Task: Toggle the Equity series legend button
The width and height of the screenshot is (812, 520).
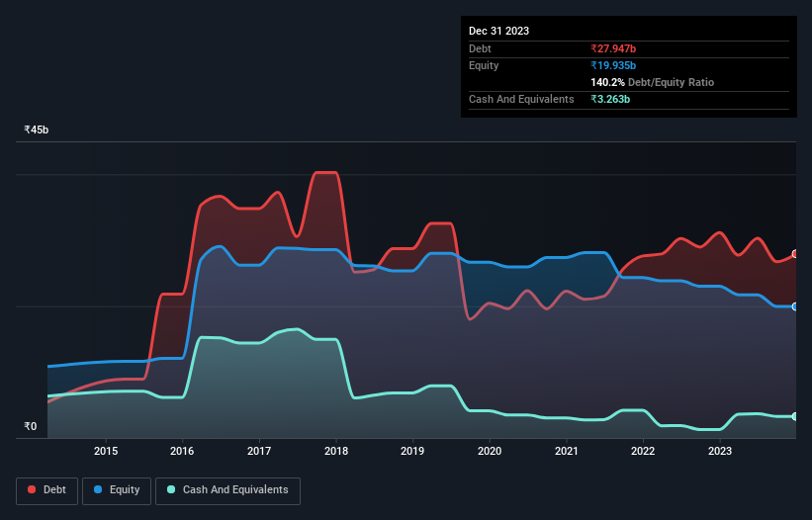Action: click(x=117, y=490)
